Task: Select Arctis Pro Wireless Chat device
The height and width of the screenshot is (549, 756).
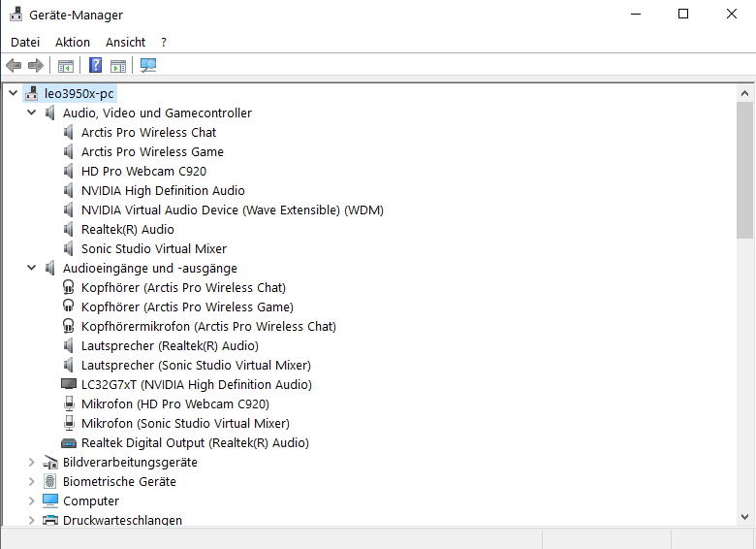Action: 148,132
